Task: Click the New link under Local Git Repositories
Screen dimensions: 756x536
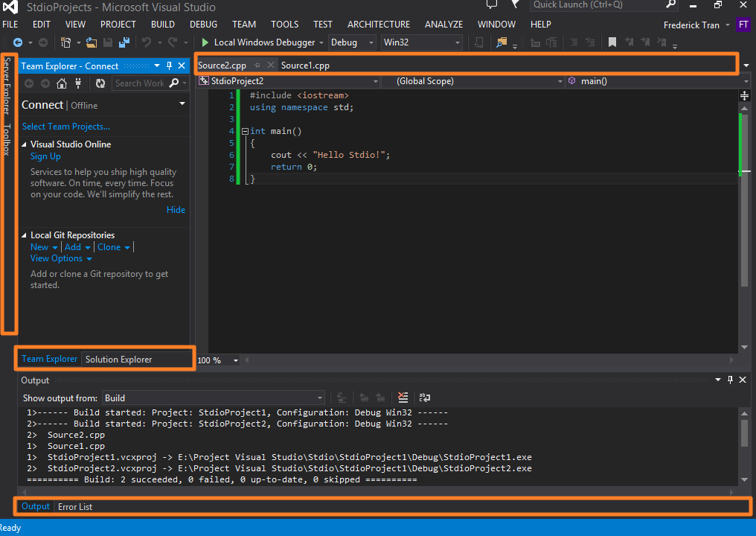Action: [x=39, y=247]
